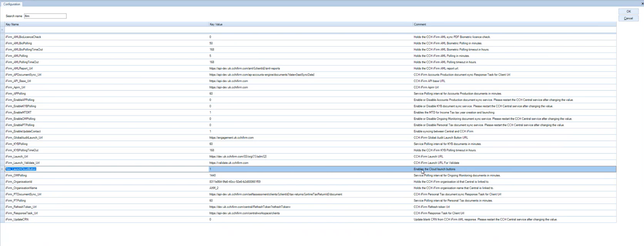Click the AXM_2 key value
Screen dimensions: 644x246
214,188
